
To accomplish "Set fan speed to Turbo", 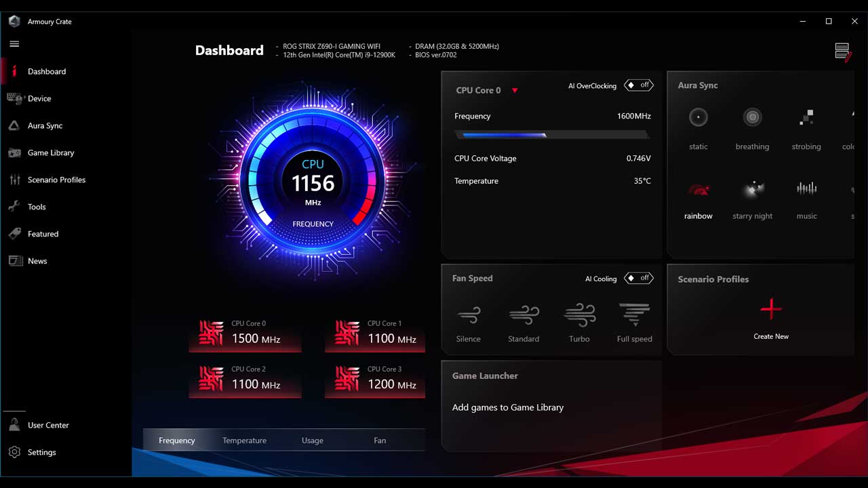I will [579, 323].
